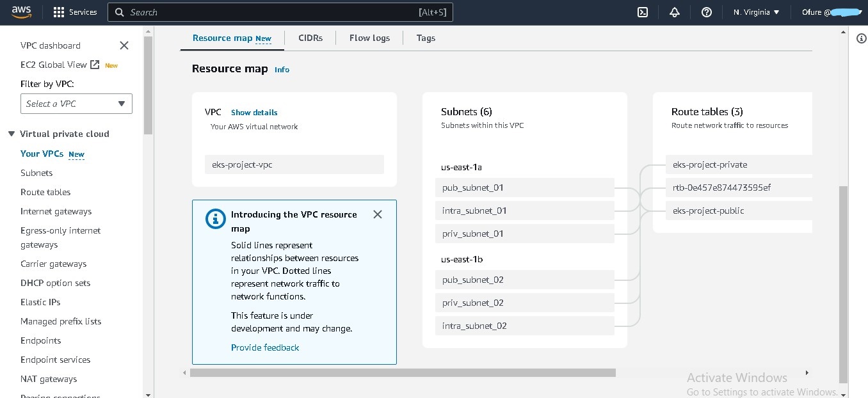
Task: Open Carrier gateways in the sidebar
Action: (x=53, y=264)
